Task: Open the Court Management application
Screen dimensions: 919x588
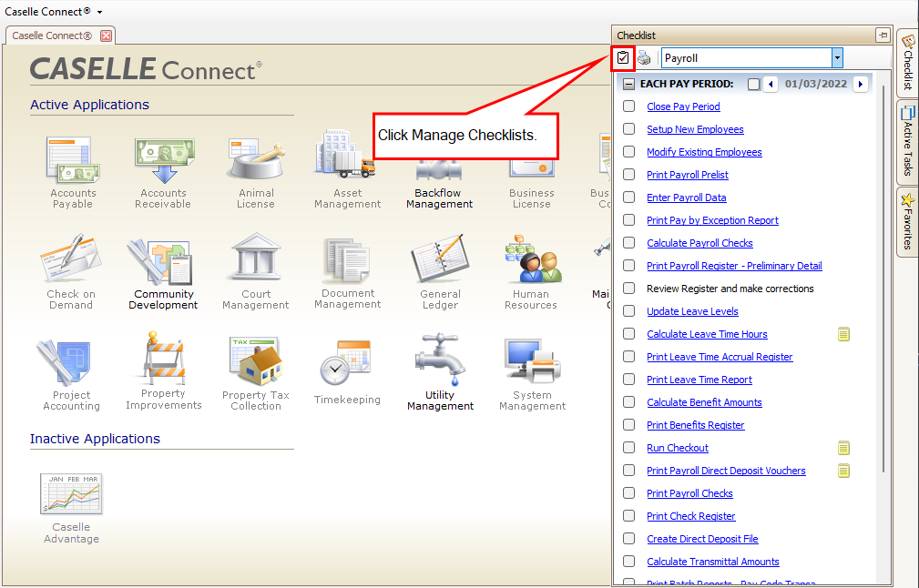Action: point(256,272)
